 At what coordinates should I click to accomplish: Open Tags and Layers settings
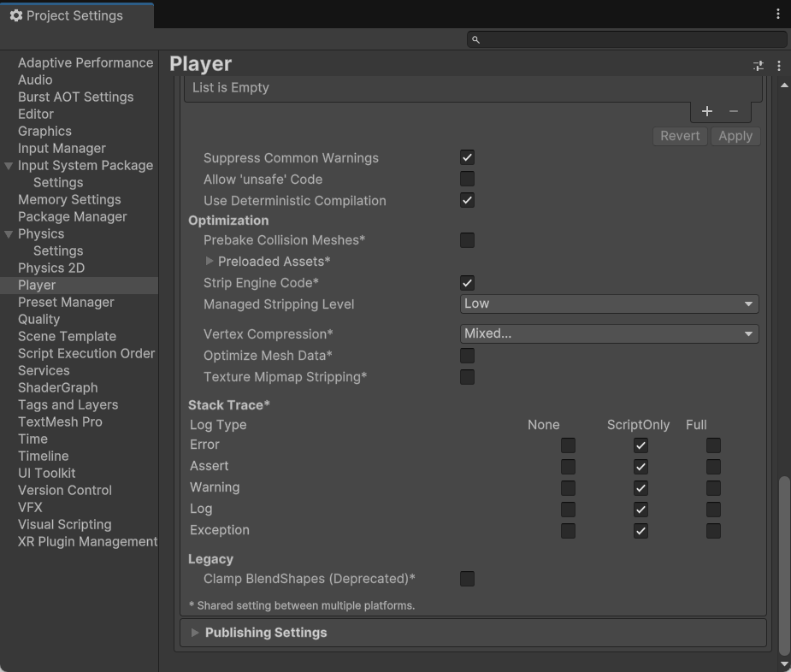(x=68, y=404)
